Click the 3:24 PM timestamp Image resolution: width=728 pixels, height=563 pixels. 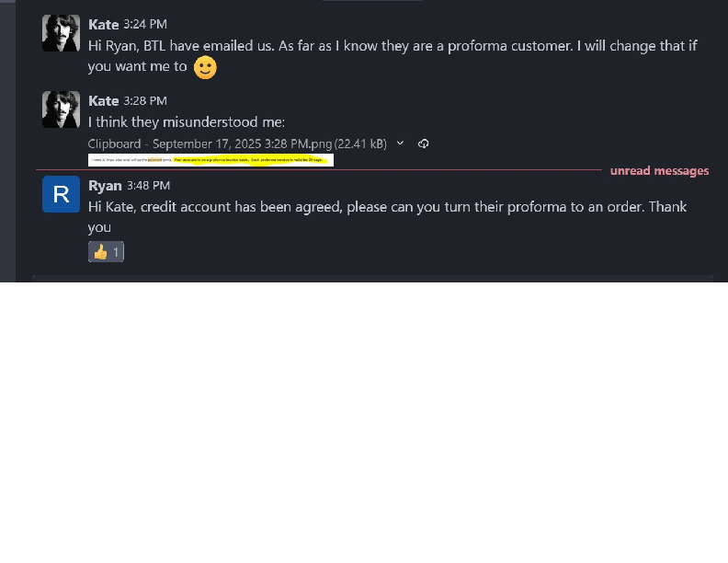pos(145,24)
